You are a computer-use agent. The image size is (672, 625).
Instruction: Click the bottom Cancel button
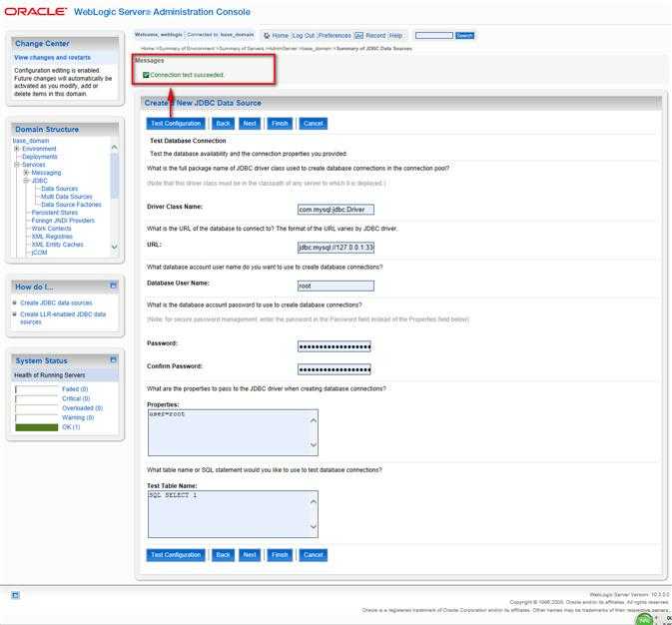(313, 555)
